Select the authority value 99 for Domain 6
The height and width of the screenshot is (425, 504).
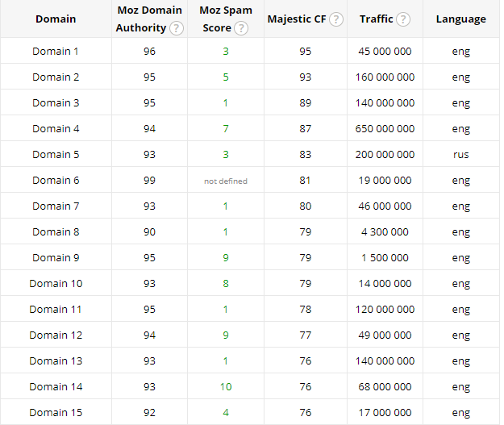pos(148,180)
